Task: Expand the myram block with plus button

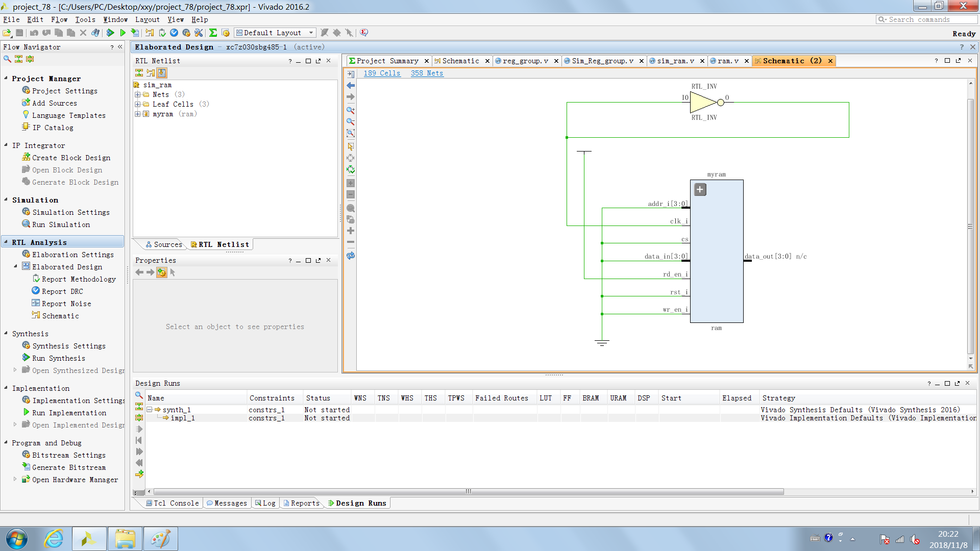Action: tap(700, 190)
